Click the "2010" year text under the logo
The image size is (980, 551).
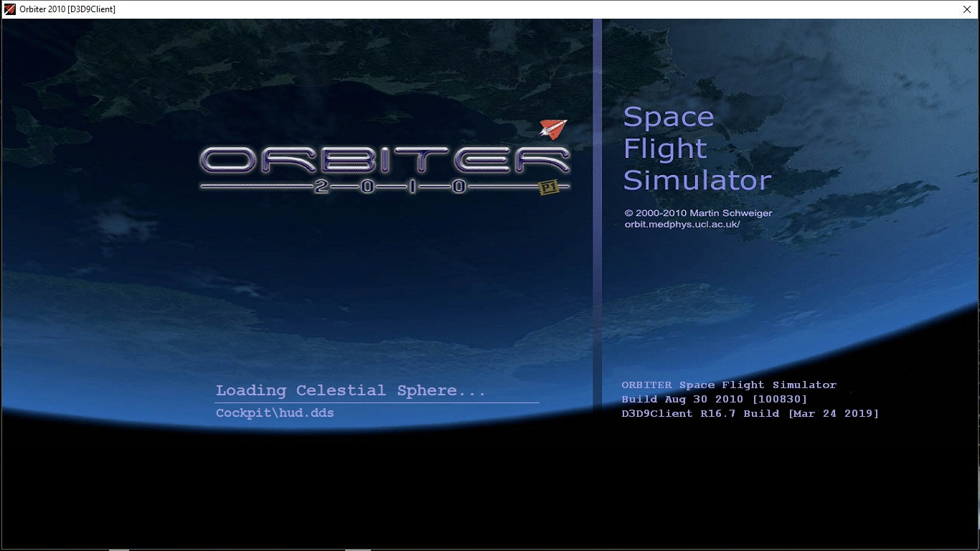(390, 187)
